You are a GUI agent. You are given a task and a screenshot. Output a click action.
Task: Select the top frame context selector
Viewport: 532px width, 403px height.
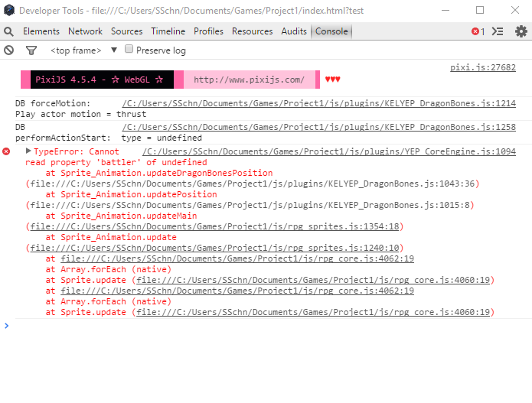pos(76,50)
